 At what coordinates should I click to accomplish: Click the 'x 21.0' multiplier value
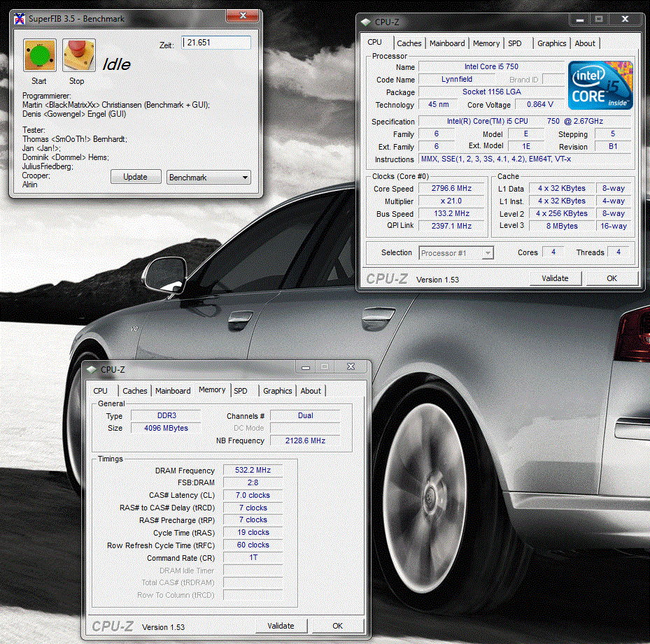pyautogui.click(x=451, y=201)
